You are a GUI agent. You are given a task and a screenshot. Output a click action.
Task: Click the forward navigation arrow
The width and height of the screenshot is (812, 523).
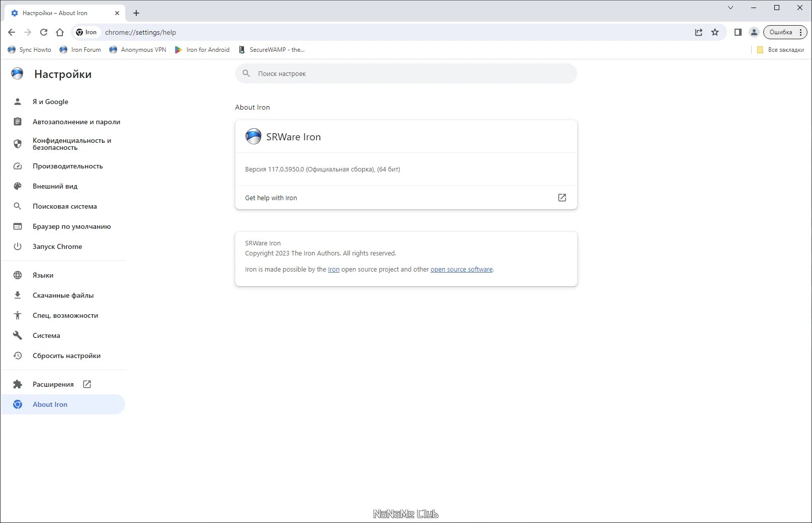28,32
